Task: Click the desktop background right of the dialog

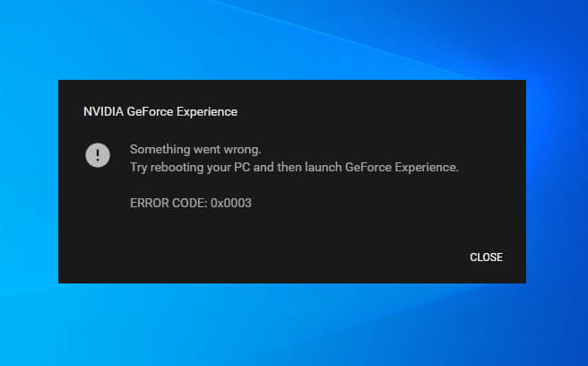Action: click(556, 179)
